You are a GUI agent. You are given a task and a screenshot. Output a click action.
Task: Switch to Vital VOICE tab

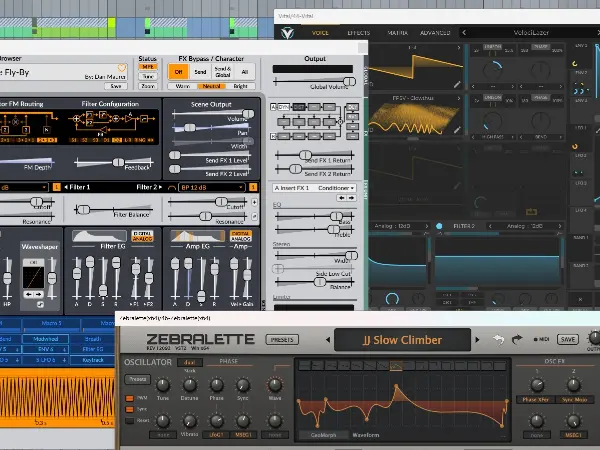320,33
